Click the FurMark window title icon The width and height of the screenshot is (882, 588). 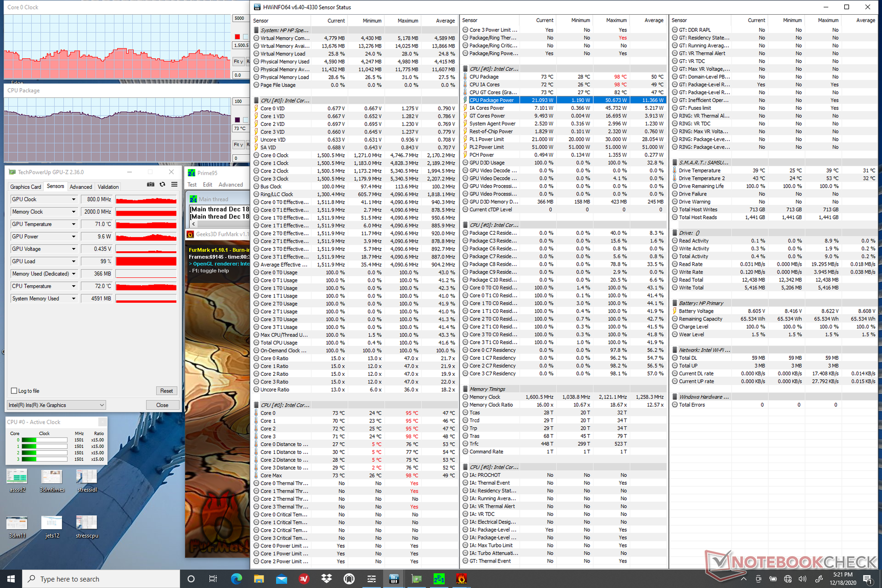[x=191, y=234]
